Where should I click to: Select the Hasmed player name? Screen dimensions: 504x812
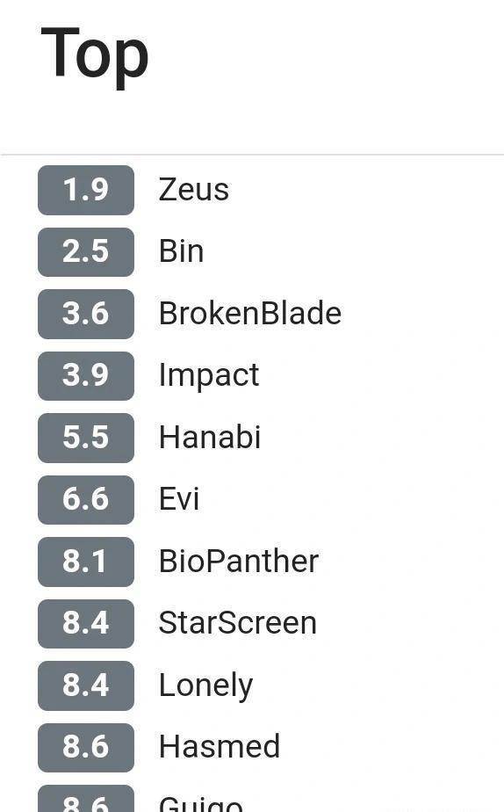220,747
